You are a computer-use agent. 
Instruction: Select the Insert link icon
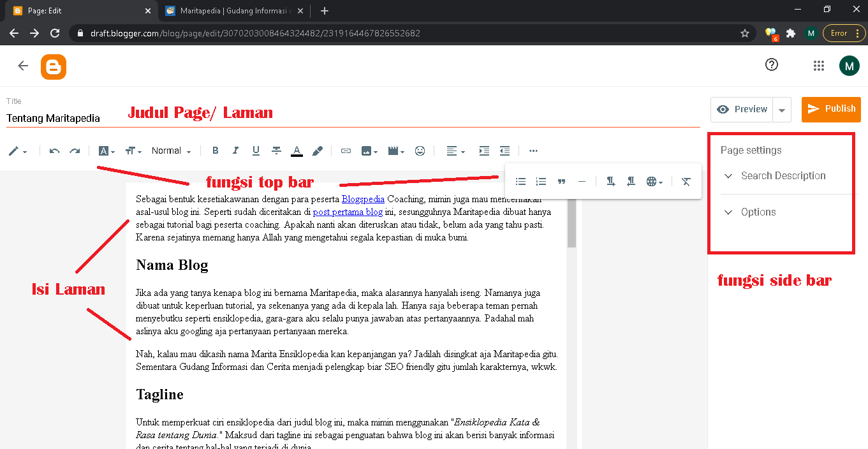346,151
